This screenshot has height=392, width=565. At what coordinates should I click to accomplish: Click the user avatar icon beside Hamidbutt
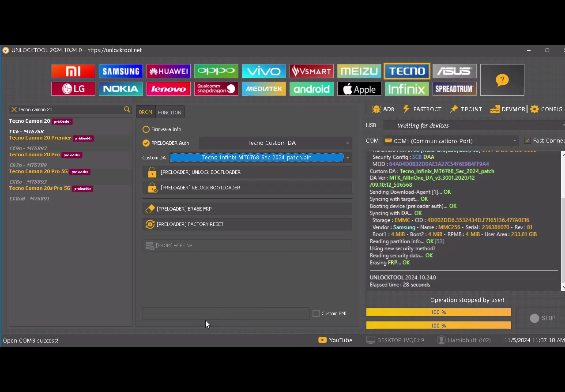point(441,340)
